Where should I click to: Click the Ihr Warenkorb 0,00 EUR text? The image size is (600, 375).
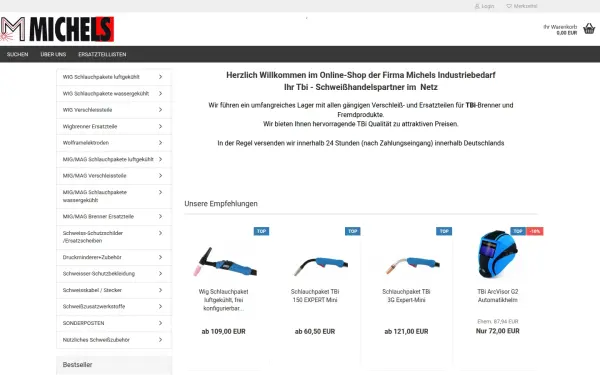click(x=560, y=30)
